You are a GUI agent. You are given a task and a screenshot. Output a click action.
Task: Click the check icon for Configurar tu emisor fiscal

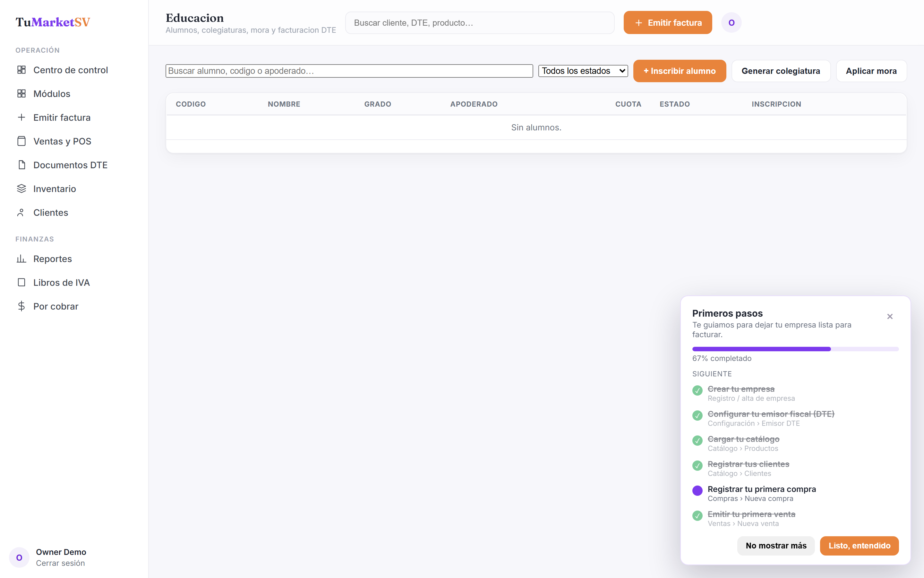click(x=697, y=416)
